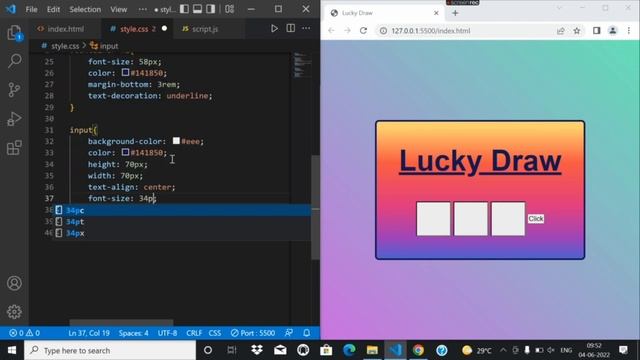Click the Click button in the Lucky Draw page
The height and width of the screenshot is (360, 640).
(536, 219)
